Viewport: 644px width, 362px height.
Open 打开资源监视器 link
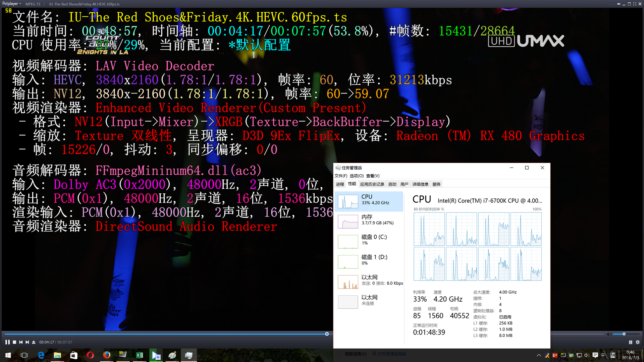tap(389, 354)
